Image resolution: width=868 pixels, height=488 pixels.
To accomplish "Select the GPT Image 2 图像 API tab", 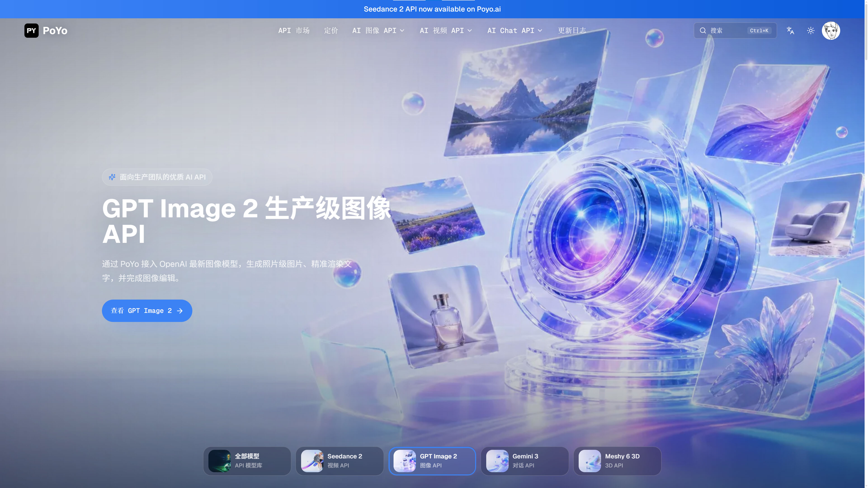I will click(x=432, y=461).
